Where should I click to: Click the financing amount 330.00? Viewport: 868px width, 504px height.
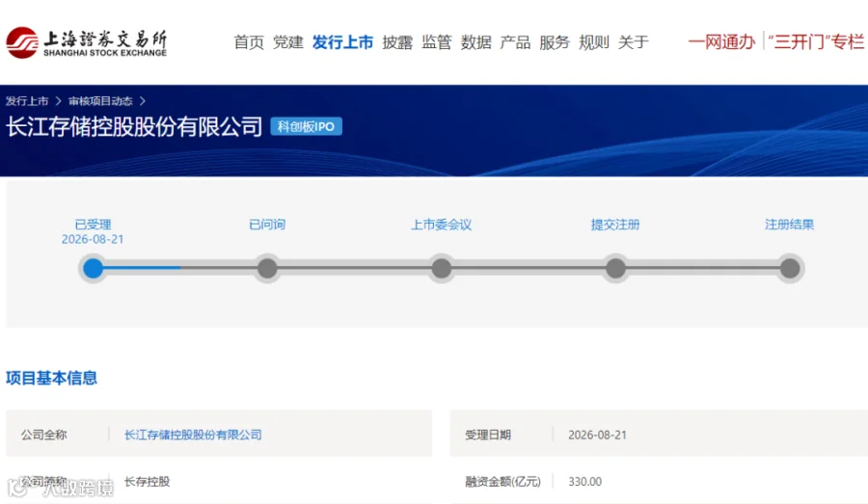click(x=584, y=482)
